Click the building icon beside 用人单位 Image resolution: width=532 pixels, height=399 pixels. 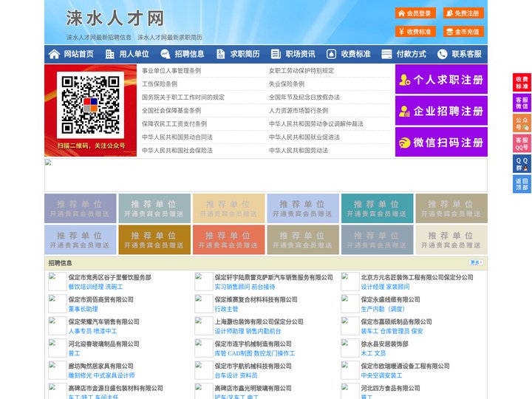pyautogui.click(x=109, y=54)
